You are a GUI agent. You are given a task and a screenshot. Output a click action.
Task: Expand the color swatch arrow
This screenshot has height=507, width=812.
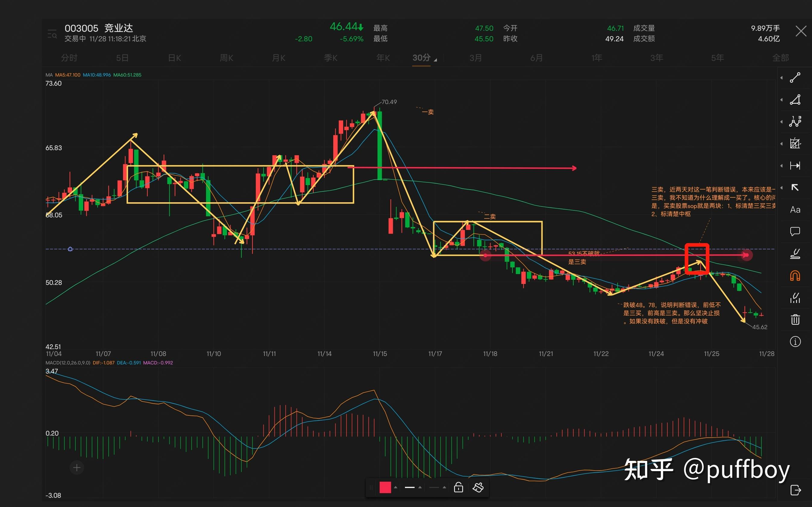(395, 487)
